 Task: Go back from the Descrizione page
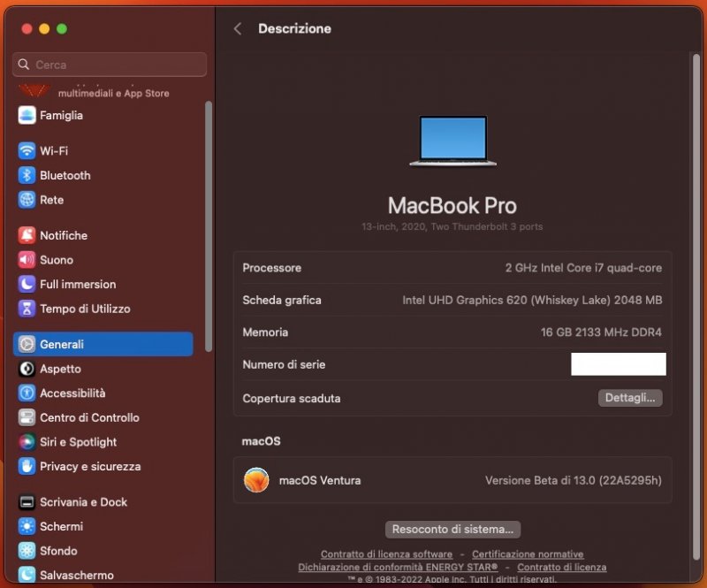tap(237, 28)
